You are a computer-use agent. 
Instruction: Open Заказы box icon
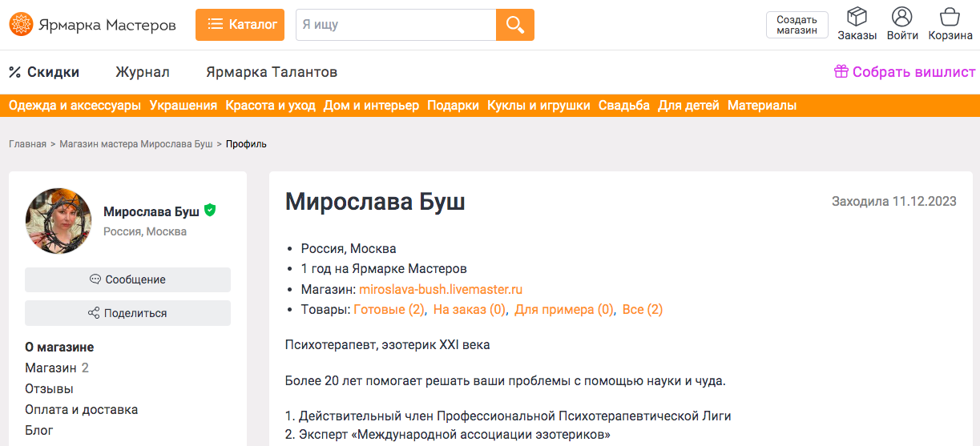(857, 24)
